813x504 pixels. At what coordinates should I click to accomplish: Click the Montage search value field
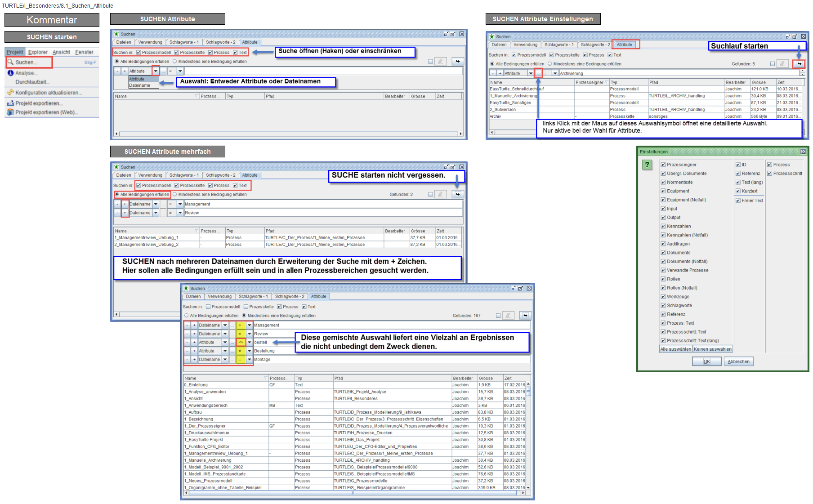tap(392, 360)
